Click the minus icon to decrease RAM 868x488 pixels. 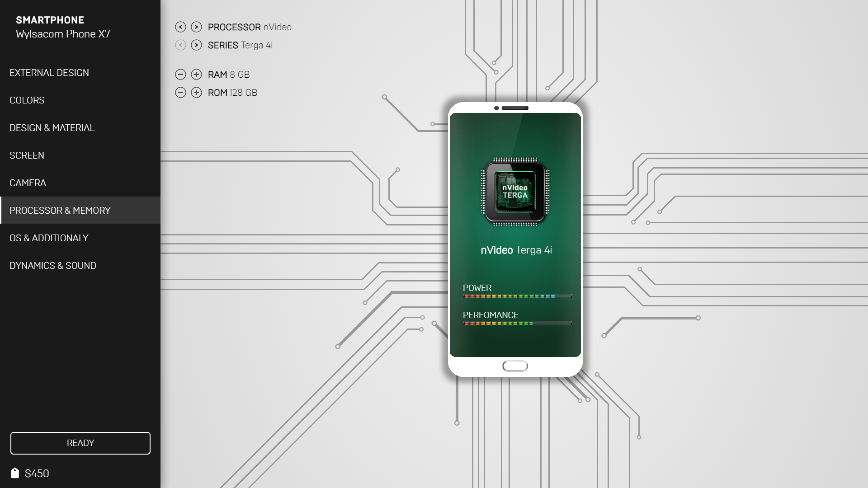point(180,75)
